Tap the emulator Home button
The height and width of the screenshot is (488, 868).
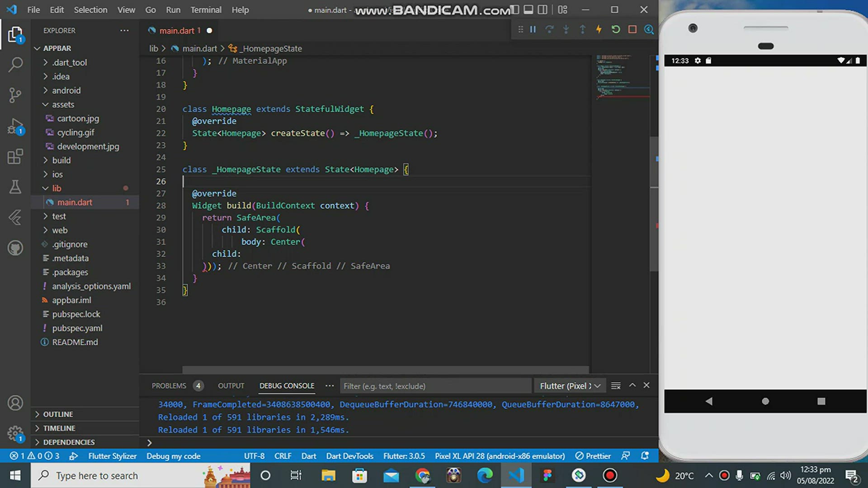click(765, 401)
